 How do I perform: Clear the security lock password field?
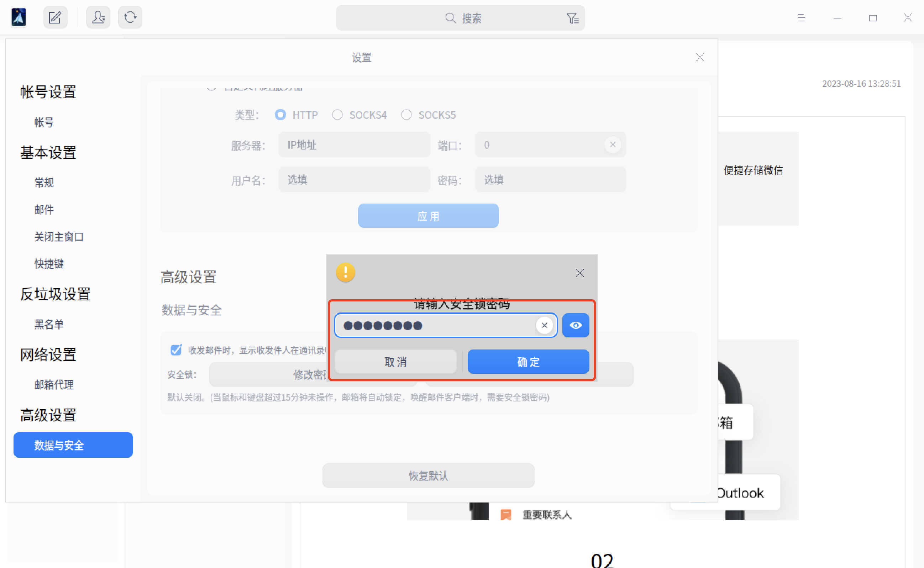pos(544,325)
